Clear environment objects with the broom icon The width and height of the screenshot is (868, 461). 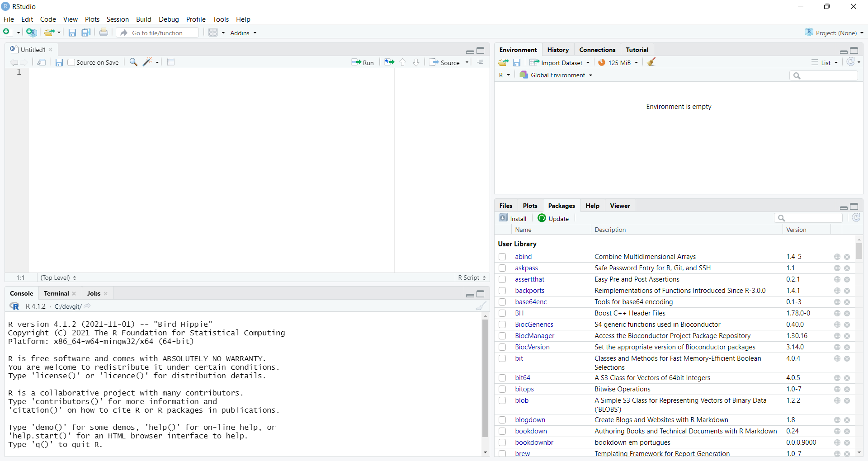pos(651,62)
